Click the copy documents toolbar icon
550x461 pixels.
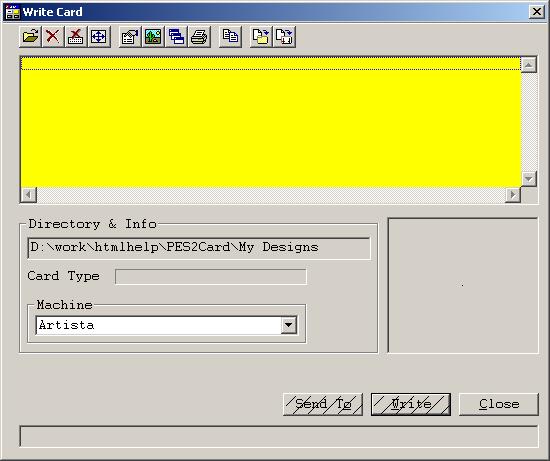tap(230, 36)
